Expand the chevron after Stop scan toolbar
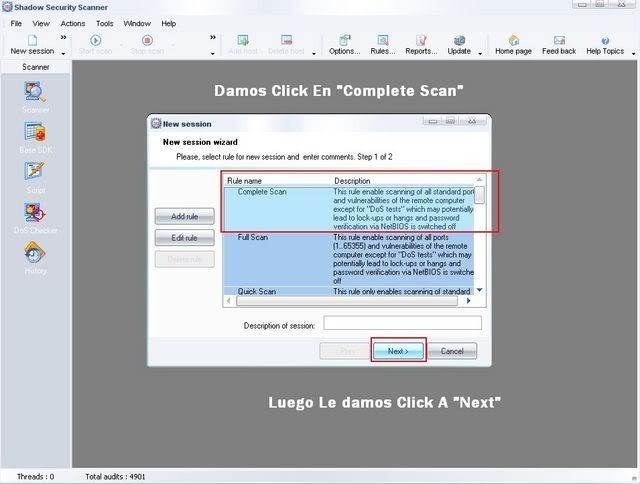The width and height of the screenshot is (640, 484). tap(213, 38)
